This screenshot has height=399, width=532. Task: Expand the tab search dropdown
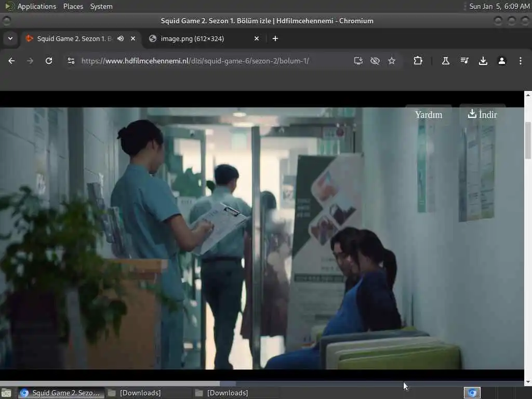(10, 38)
